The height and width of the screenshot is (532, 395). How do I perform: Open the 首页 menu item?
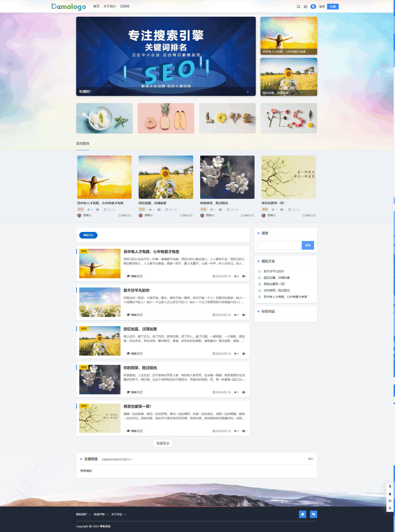(x=96, y=6)
